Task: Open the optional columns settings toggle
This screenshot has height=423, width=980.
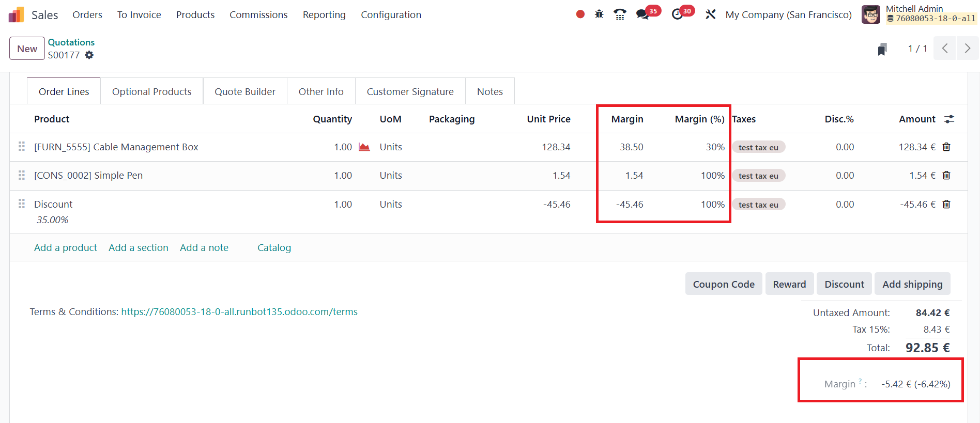Action: point(949,119)
